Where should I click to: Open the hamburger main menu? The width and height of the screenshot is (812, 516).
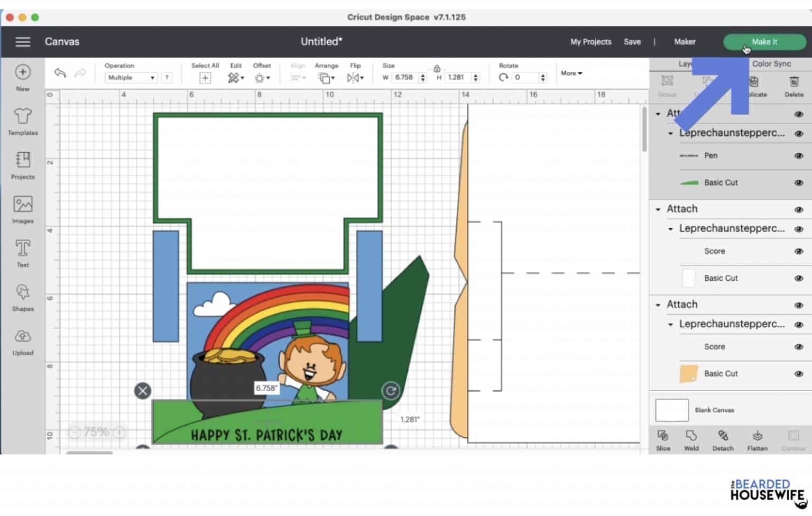pos(23,42)
